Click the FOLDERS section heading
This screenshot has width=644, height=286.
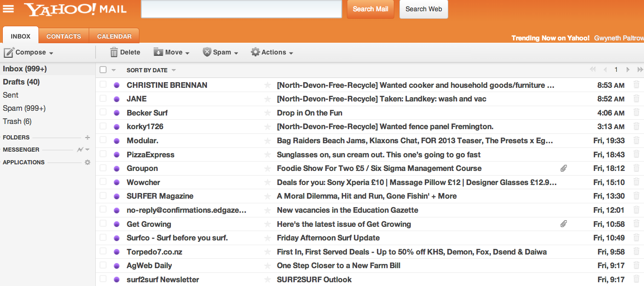pyautogui.click(x=16, y=138)
